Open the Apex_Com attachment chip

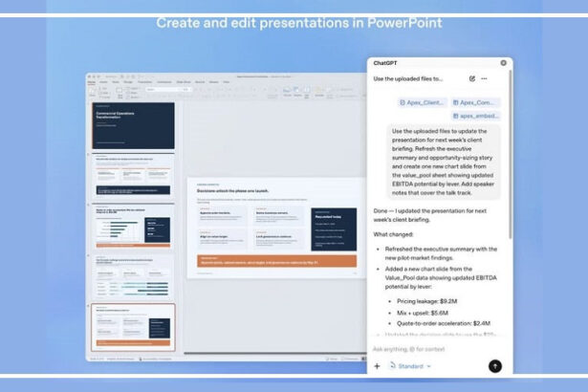[x=476, y=102]
